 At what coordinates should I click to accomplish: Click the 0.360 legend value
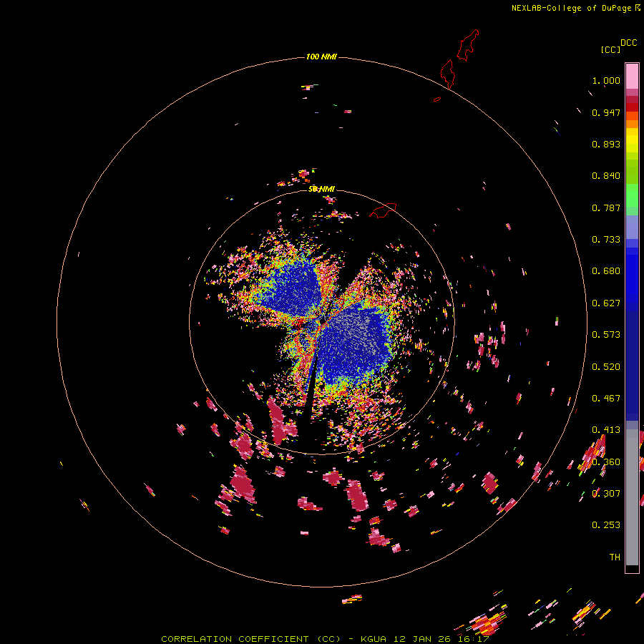[606, 462]
